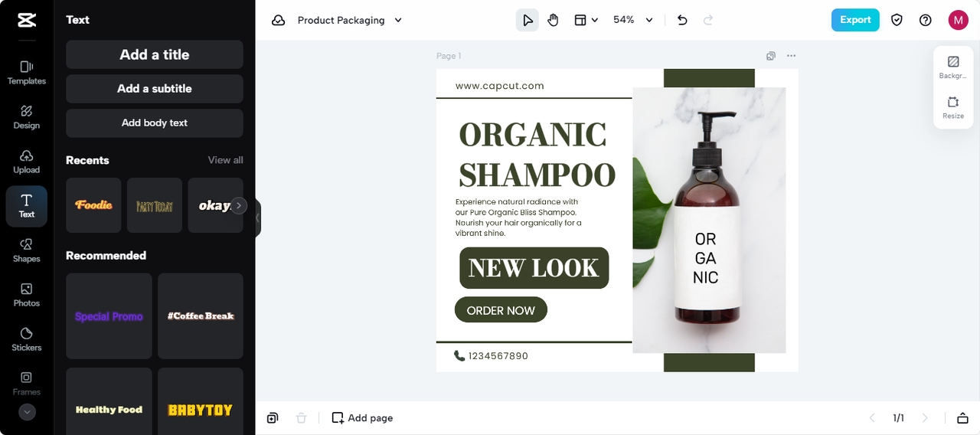Image resolution: width=980 pixels, height=435 pixels.
Task: Go to previous page arrow
Action: coord(872,418)
